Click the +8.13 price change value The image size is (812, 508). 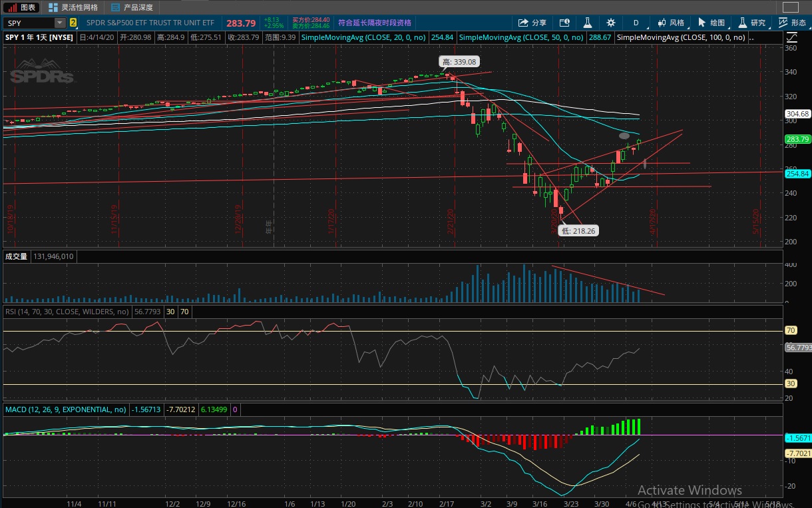click(272, 20)
